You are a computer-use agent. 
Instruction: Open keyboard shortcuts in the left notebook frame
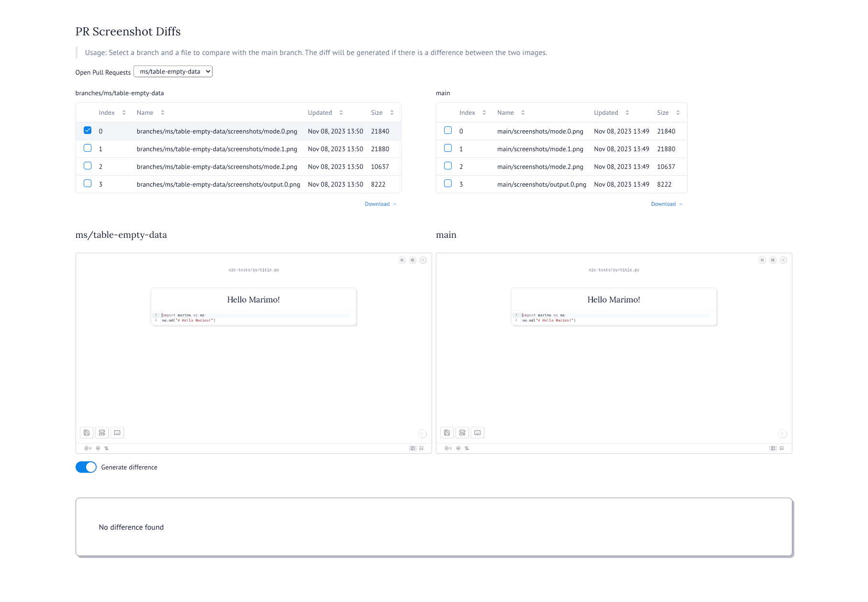coord(117,432)
